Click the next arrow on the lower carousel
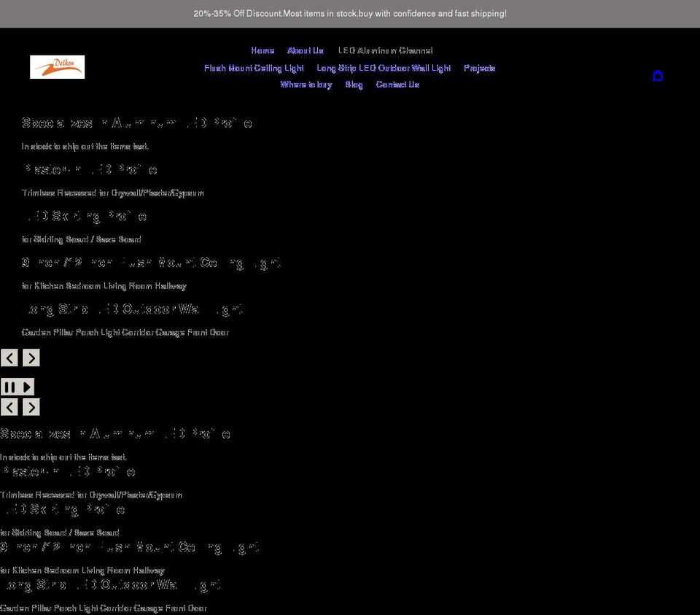This screenshot has height=615, width=700. point(31,407)
